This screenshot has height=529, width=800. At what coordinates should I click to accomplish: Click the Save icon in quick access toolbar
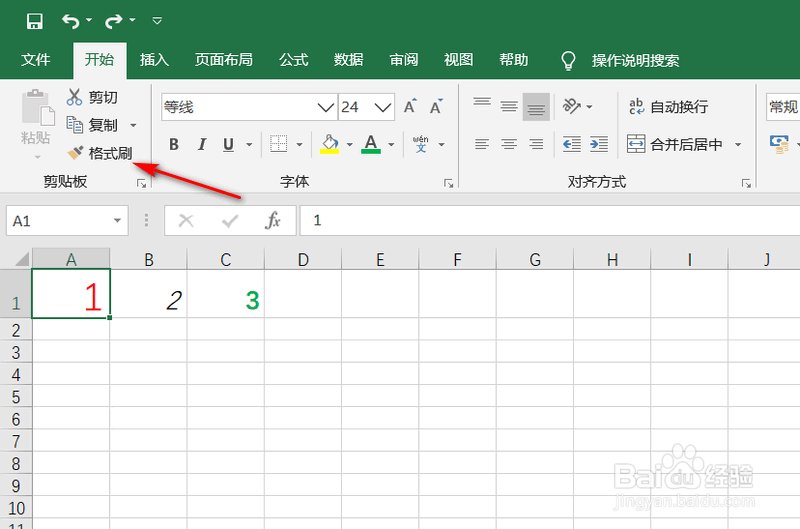pyautogui.click(x=35, y=21)
